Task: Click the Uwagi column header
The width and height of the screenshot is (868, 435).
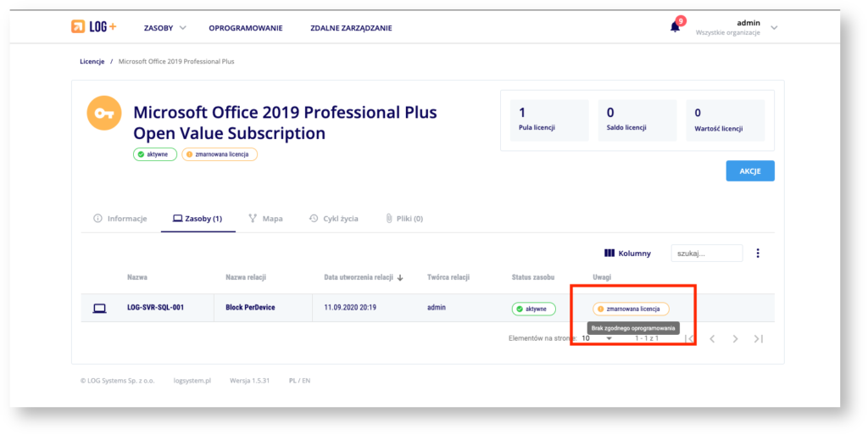Action: (x=603, y=277)
